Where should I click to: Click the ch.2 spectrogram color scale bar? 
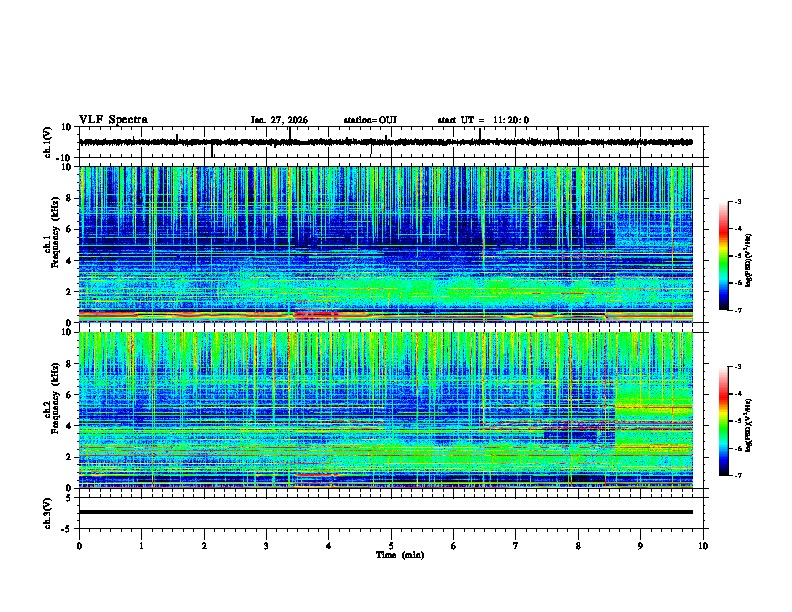pyautogui.click(x=723, y=421)
